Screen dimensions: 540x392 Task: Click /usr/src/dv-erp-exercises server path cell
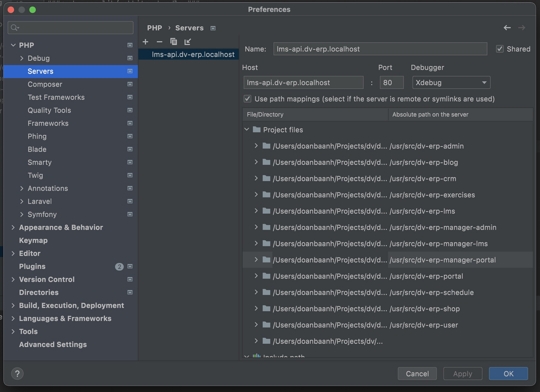pyautogui.click(x=460, y=195)
